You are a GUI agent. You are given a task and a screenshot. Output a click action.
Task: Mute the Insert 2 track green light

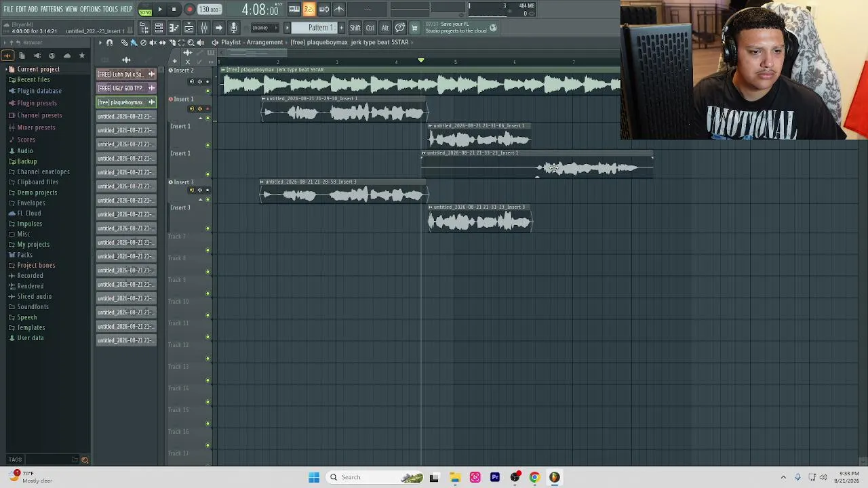point(208,90)
